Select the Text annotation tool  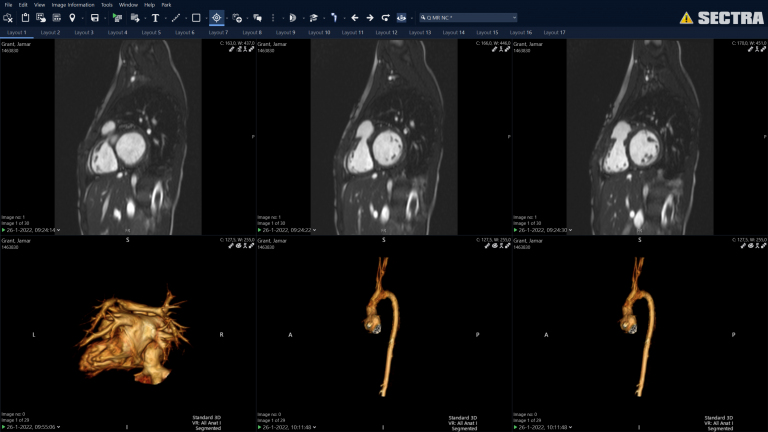tap(156, 18)
